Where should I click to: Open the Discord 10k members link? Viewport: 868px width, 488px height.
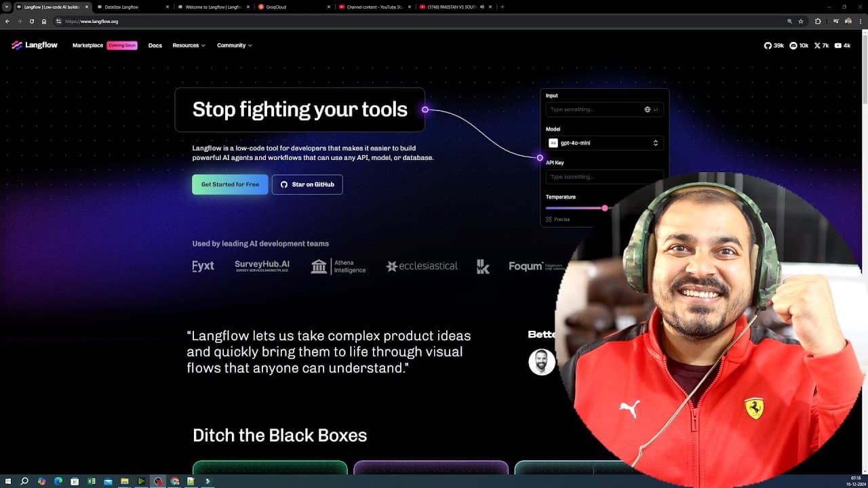click(800, 45)
